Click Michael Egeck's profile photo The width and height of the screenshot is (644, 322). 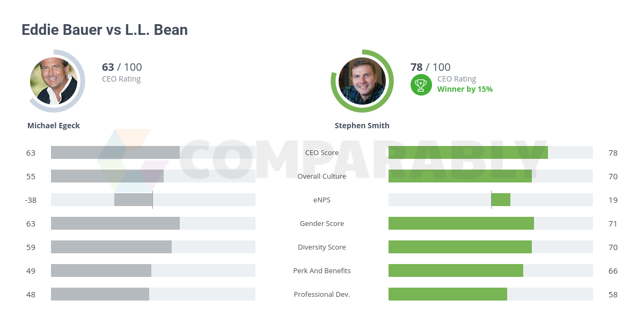click(54, 81)
